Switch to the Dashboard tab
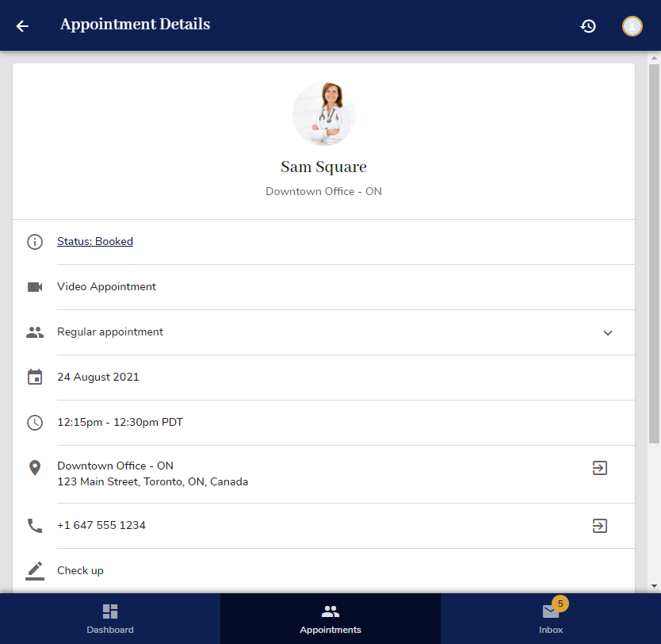Viewport: 661px width, 644px height. (x=110, y=619)
